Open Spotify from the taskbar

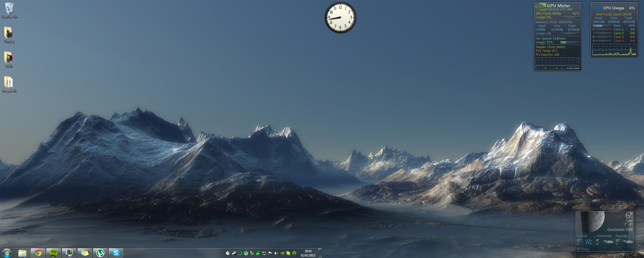(54, 253)
